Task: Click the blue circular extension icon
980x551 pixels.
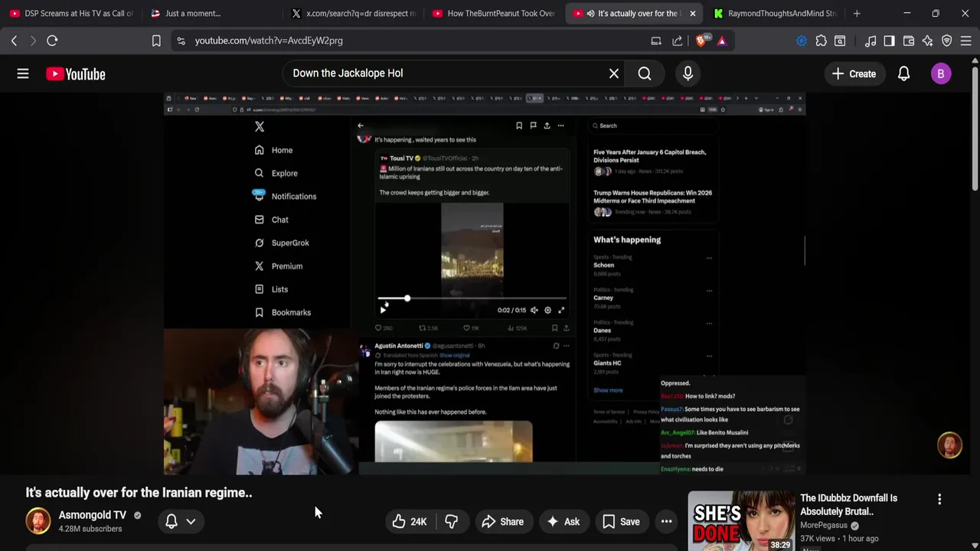Action: [802, 41]
